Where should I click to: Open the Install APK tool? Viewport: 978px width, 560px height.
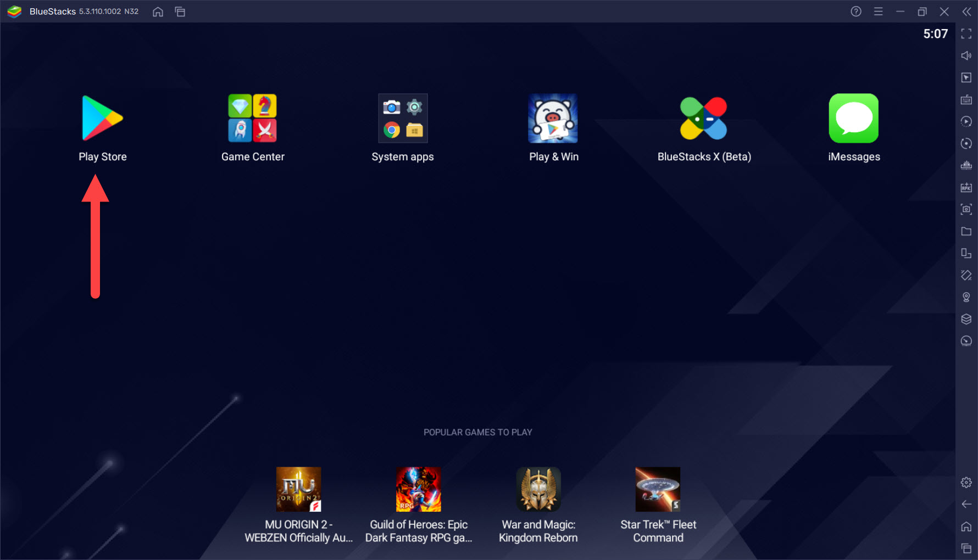click(966, 187)
